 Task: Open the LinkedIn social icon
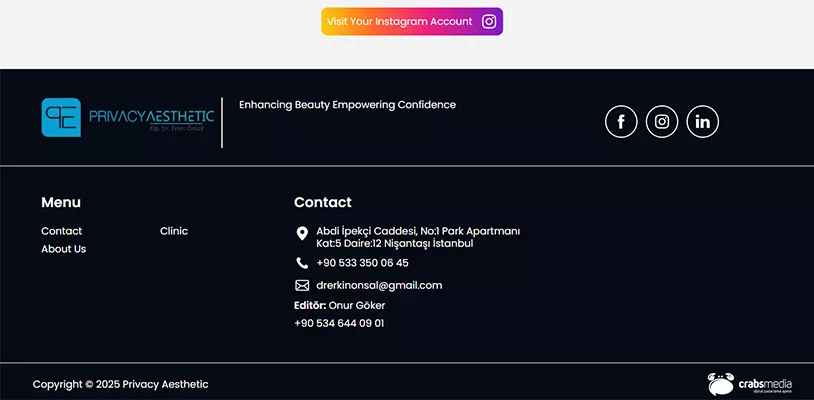click(703, 122)
